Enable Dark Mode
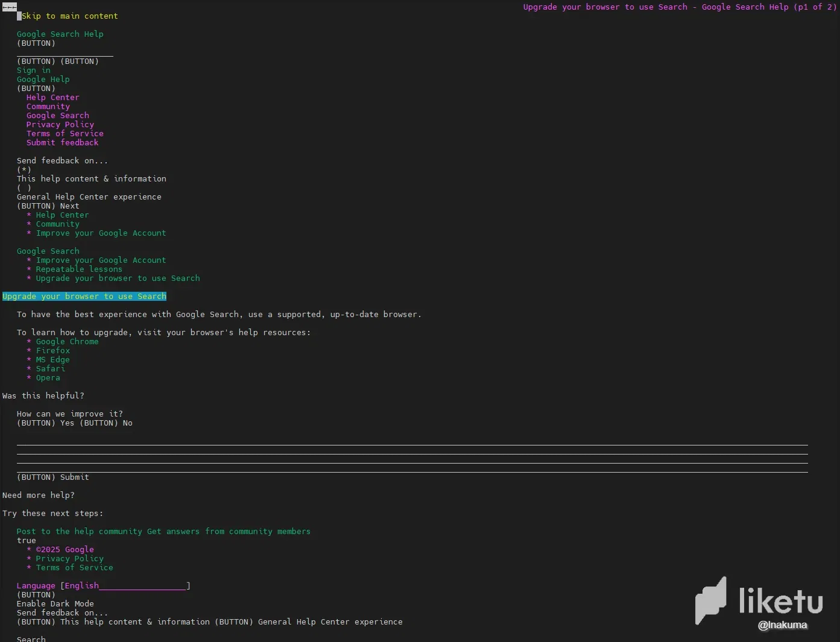Viewport: 840px width, 642px height. coord(55,603)
